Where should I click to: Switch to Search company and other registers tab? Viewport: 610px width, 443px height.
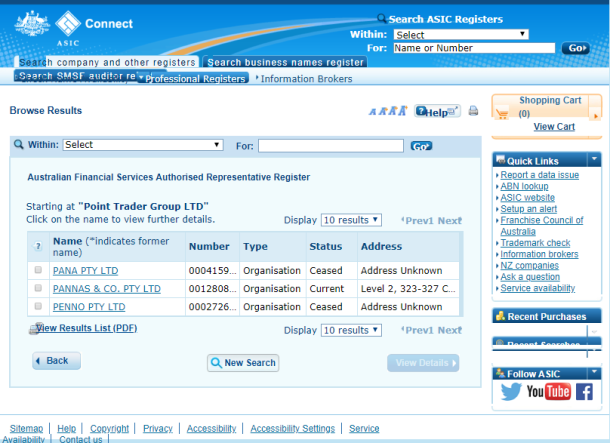[x=107, y=62]
